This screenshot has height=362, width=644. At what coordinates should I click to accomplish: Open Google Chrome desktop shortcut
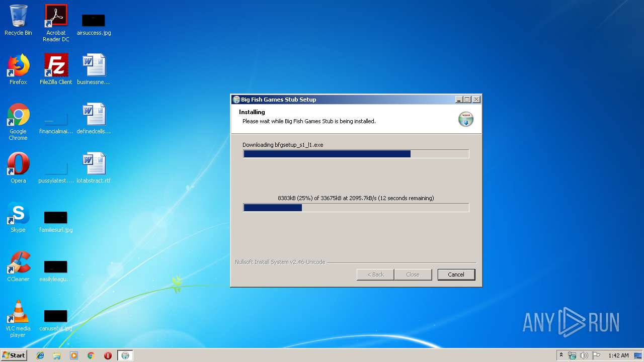(x=18, y=122)
